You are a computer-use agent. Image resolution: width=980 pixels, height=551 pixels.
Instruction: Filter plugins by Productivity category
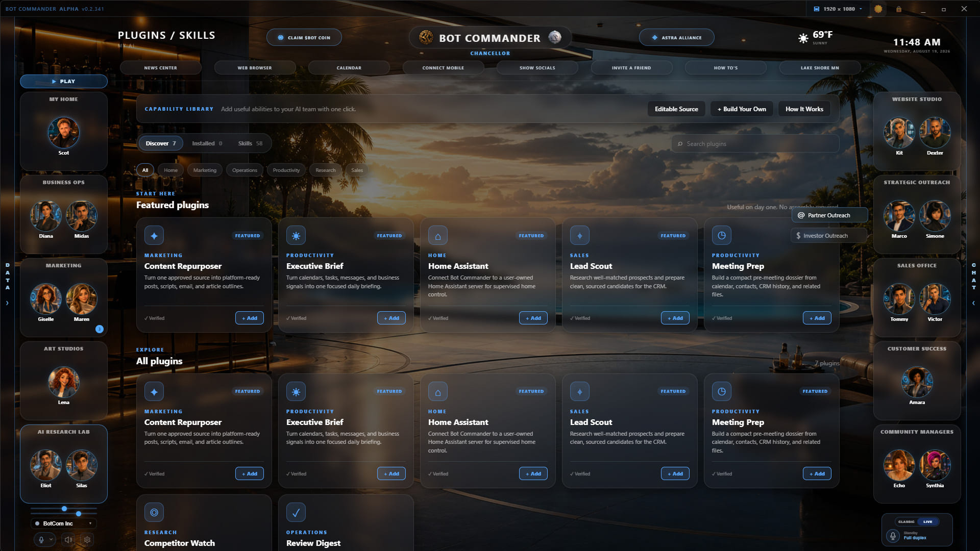click(x=286, y=170)
